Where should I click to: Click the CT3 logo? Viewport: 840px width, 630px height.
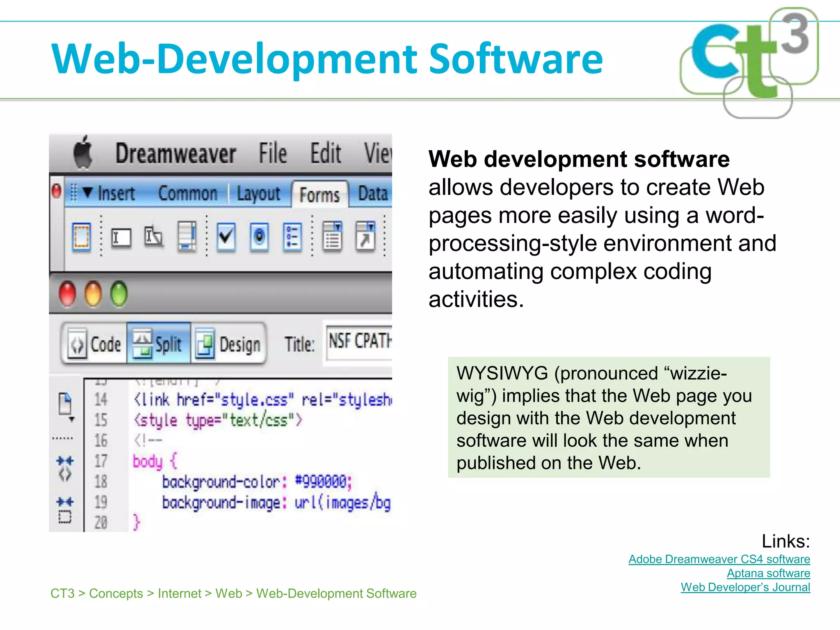(x=750, y=63)
